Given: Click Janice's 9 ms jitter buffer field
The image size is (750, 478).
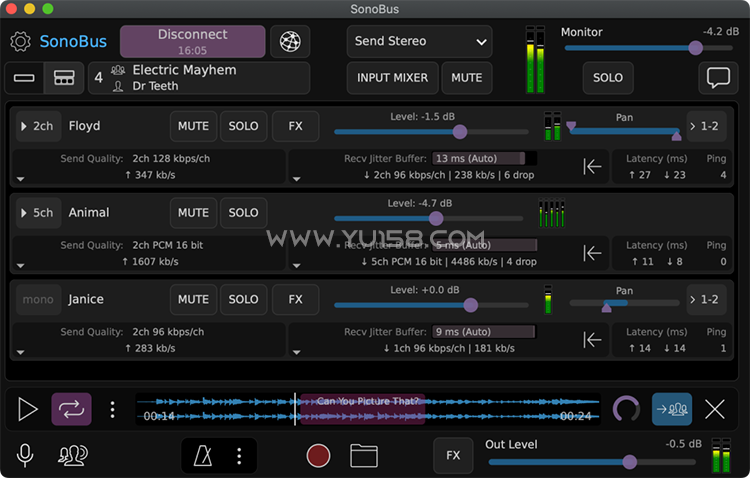Looking at the screenshot, I should [x=484, y=332].
